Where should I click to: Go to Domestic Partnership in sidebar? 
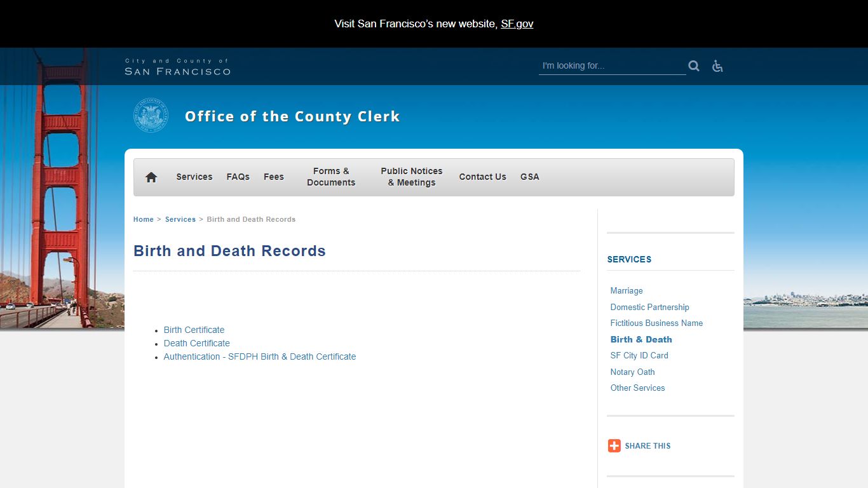(x=649, y=307)
